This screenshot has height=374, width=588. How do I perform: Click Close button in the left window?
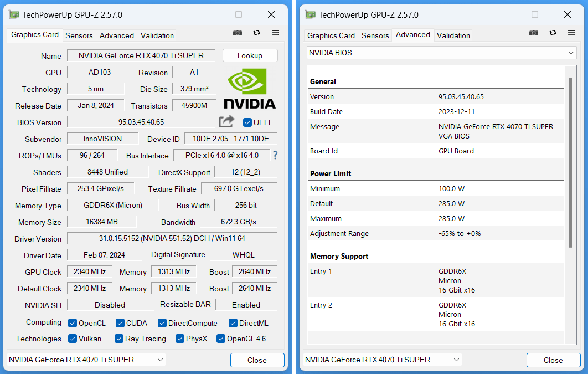(257, 360)
